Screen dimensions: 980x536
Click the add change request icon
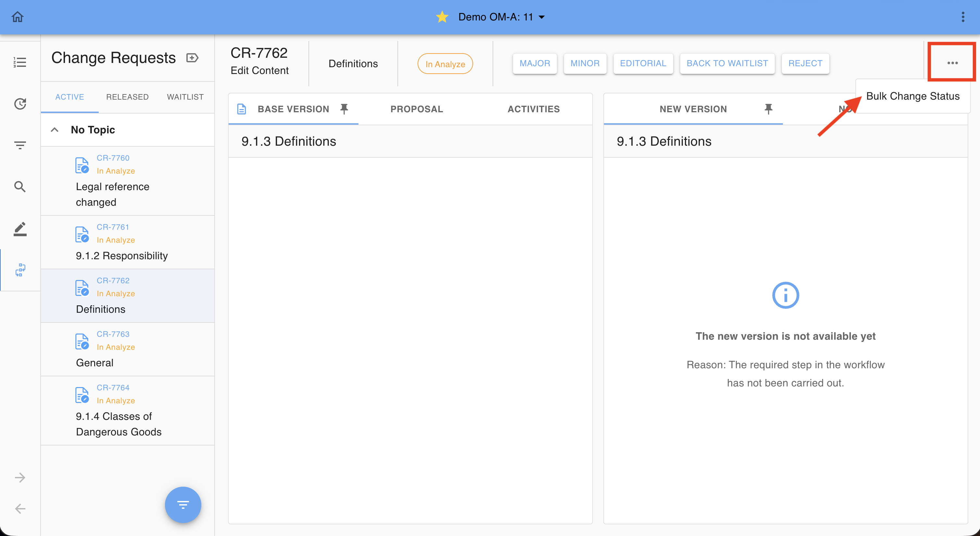pyautogui.click(x=192, y=58)
